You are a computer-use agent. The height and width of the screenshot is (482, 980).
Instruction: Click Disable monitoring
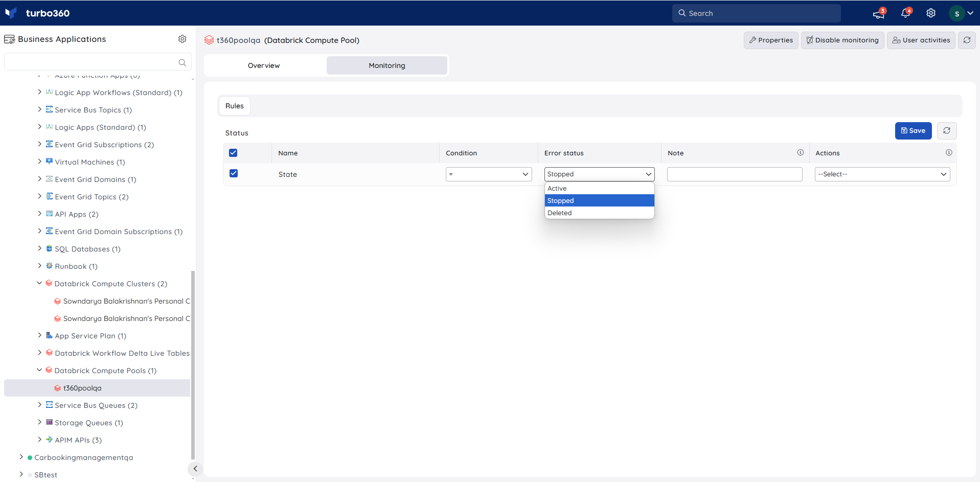[x=842, y=40]
